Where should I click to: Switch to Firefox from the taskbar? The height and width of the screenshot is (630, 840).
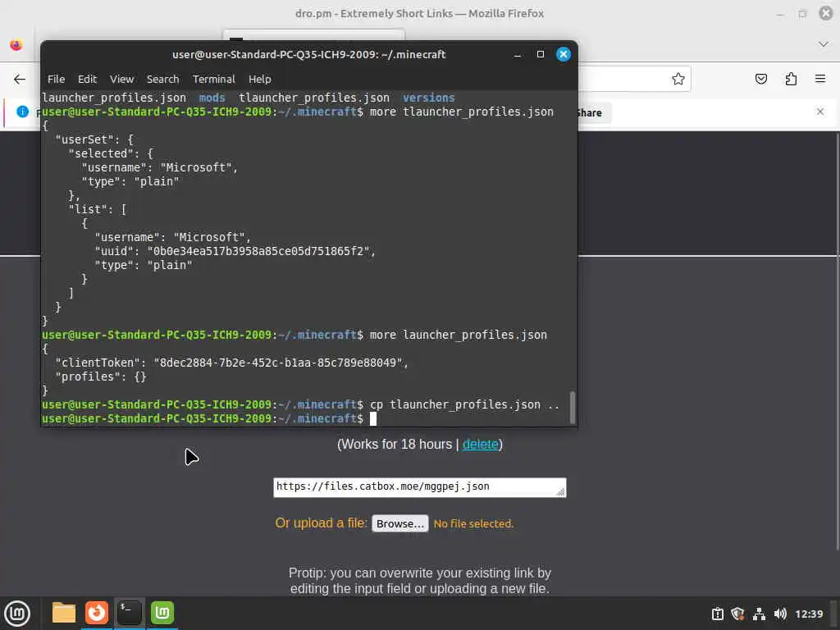[x=97, y=613]
